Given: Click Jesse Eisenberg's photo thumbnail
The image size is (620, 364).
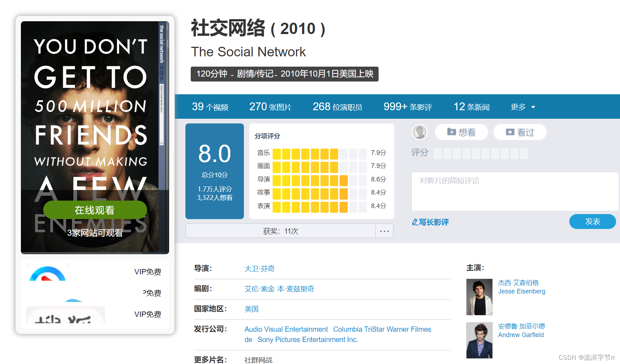Looking at the screenshot, I should click(x=479, y=297).
